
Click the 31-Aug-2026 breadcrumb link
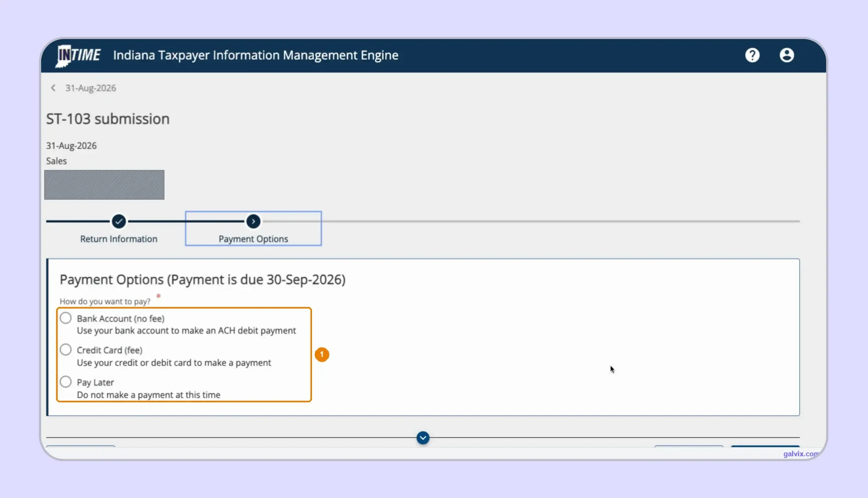(90, 88)
